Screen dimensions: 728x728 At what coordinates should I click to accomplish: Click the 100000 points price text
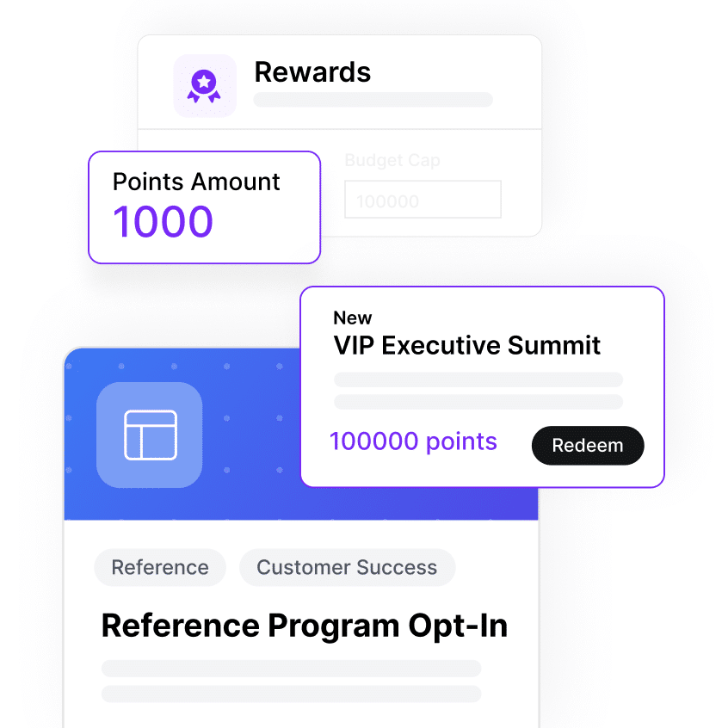coord(413,442)
